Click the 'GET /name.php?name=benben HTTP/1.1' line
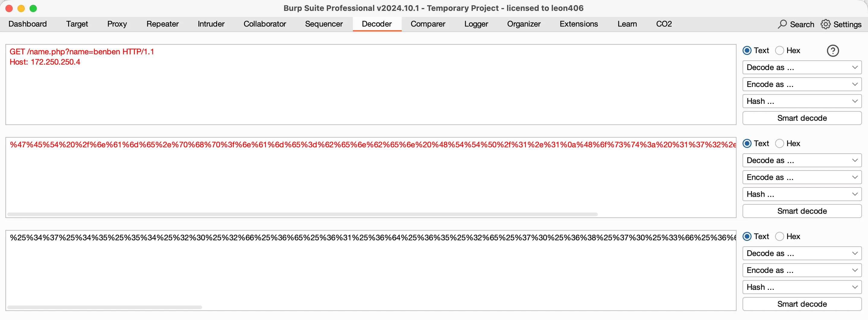The image size is (868, 320). tap(81, 52)
